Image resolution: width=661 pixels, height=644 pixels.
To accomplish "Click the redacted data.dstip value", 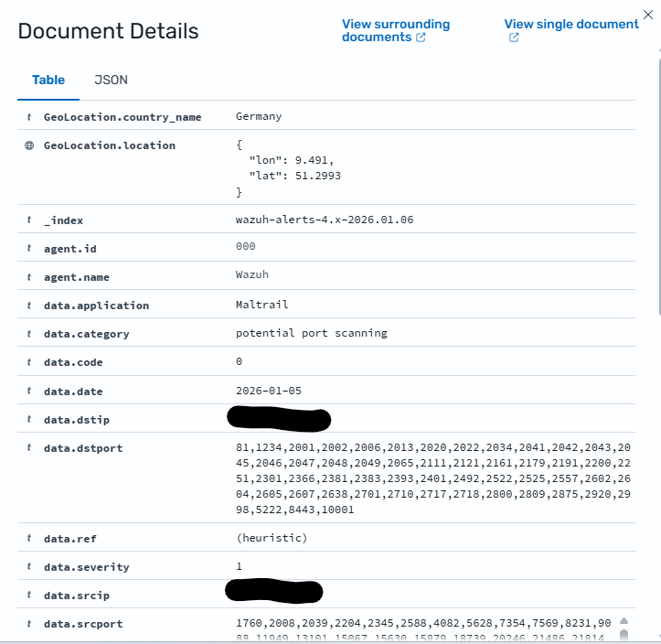I will tap(278, 420).
